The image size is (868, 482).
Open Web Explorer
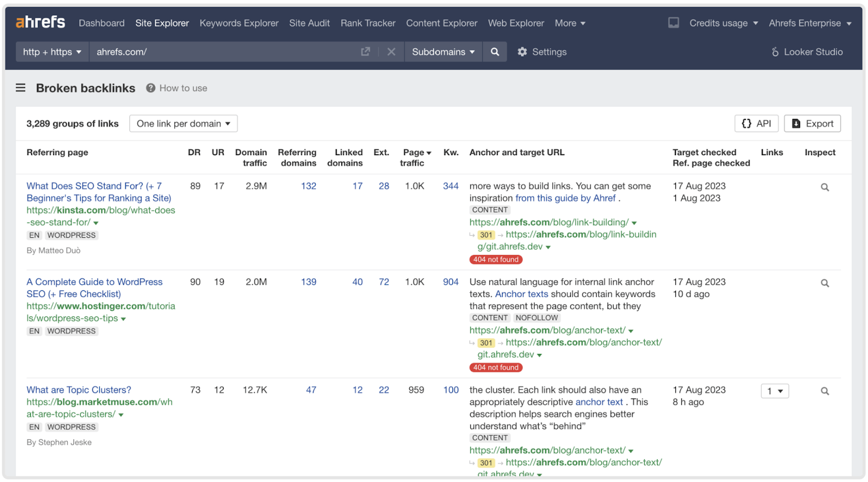tap(516, 23)
